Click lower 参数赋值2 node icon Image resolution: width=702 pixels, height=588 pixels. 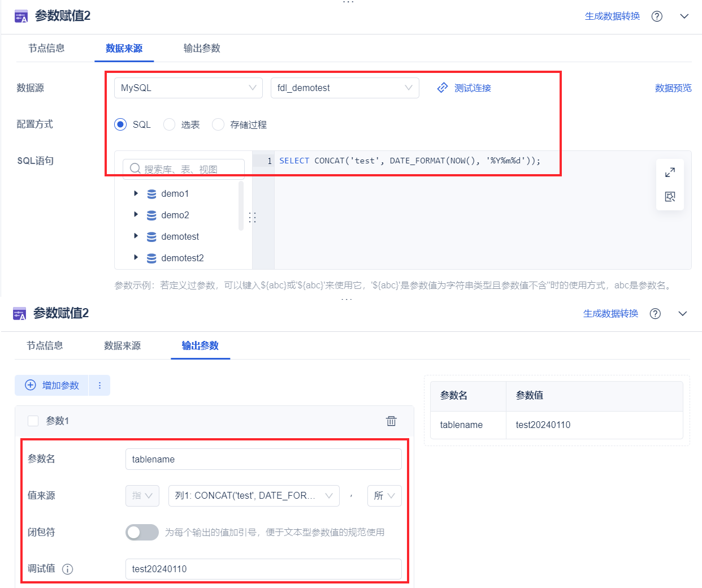click(20, 314)
